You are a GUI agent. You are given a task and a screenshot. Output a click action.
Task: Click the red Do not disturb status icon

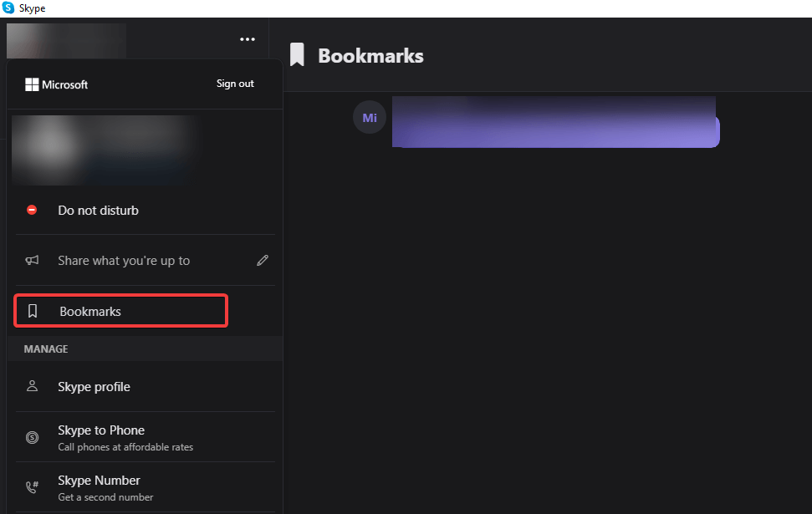(32, 210)
